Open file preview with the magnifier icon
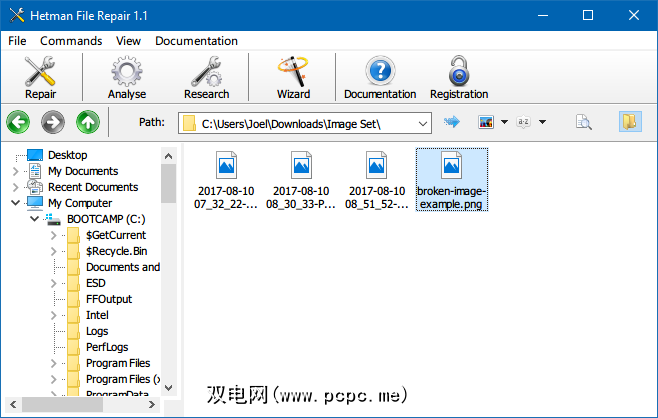658x418 pixels. point(584,122)
